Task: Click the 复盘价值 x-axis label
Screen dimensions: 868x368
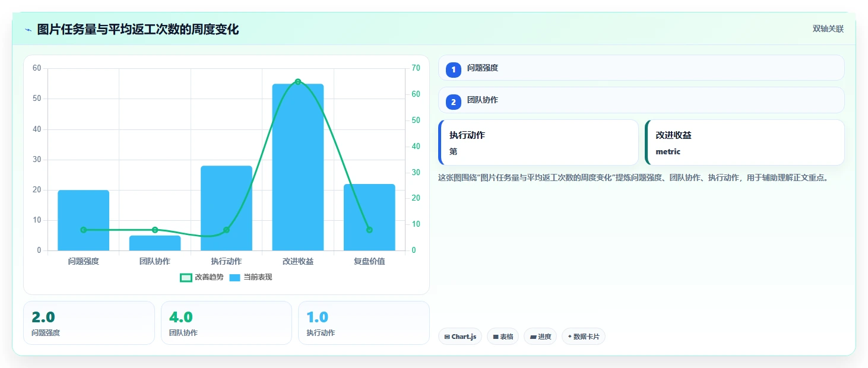Action: click(369, 261)
